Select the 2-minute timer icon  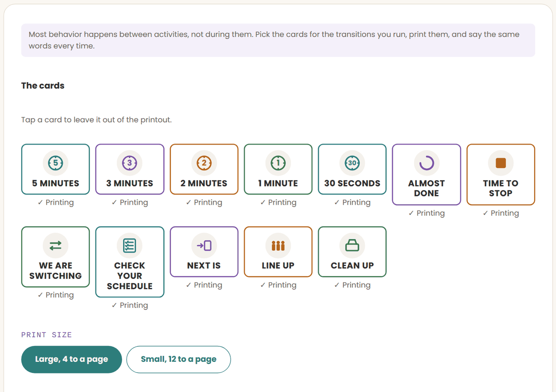(204, 163)
